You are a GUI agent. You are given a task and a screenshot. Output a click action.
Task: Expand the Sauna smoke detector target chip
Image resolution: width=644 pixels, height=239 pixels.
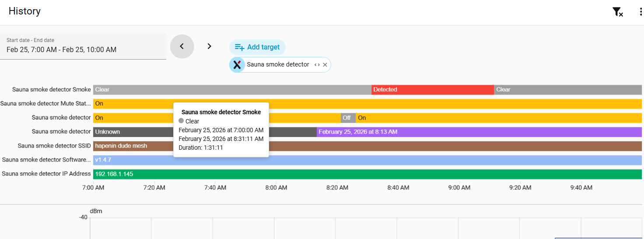coord(317,65)
